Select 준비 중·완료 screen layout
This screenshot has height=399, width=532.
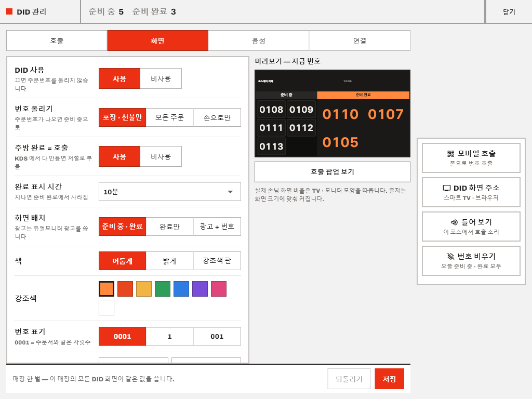coord(123,227)
